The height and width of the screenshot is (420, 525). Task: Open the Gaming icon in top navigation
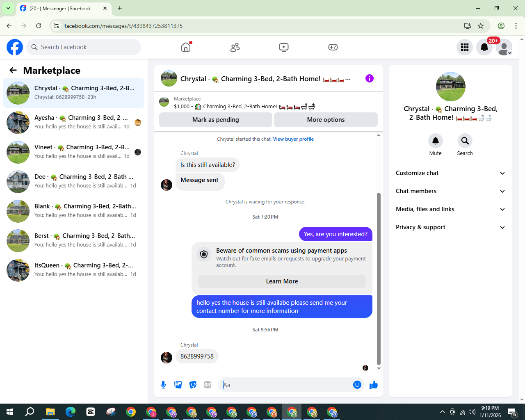(x=333, y=47)
